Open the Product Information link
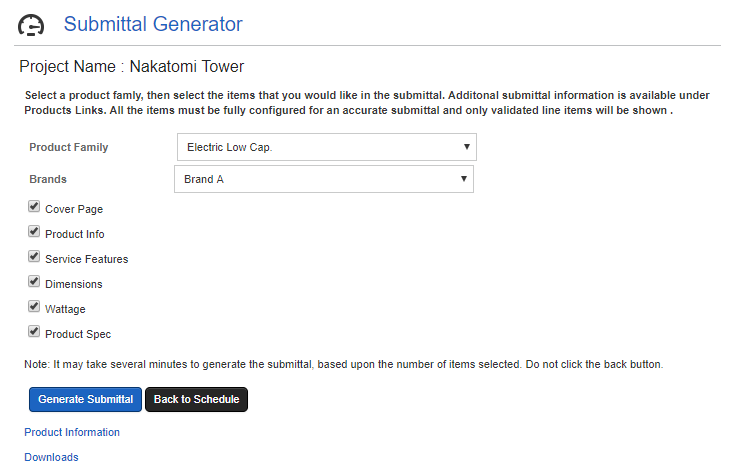736x470 pixels. (72, 432)
